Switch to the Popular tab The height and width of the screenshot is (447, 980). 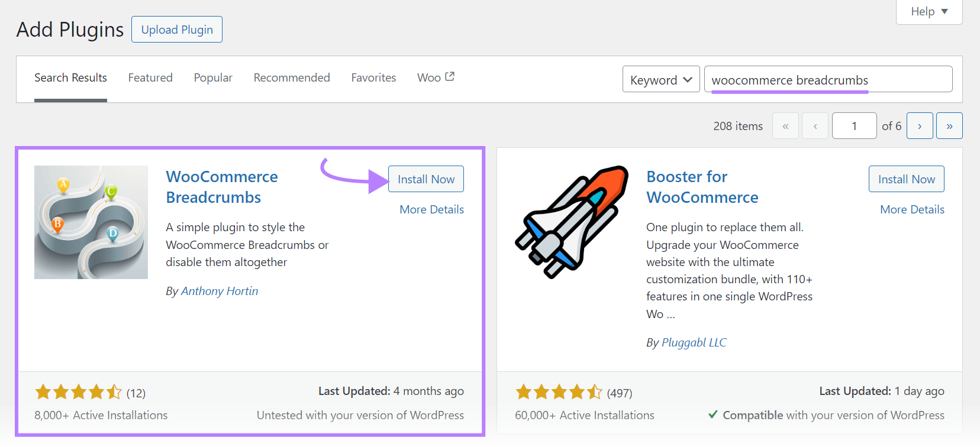(213, 78)
